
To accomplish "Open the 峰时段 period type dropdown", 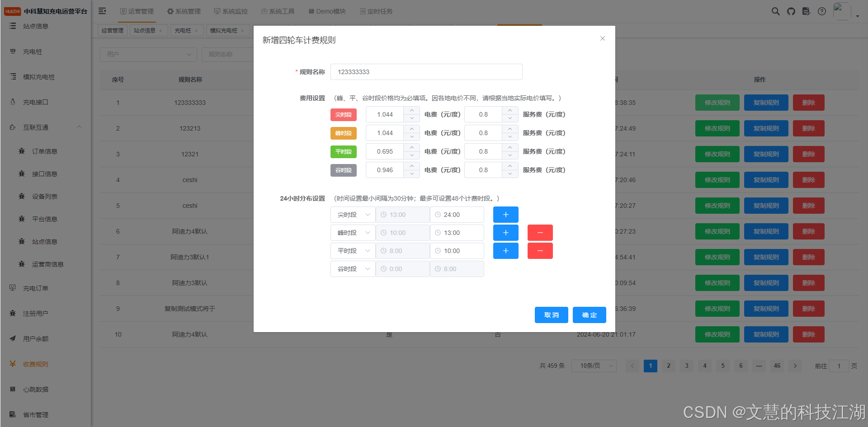I will pyautogui.click(x=353, y=233).
